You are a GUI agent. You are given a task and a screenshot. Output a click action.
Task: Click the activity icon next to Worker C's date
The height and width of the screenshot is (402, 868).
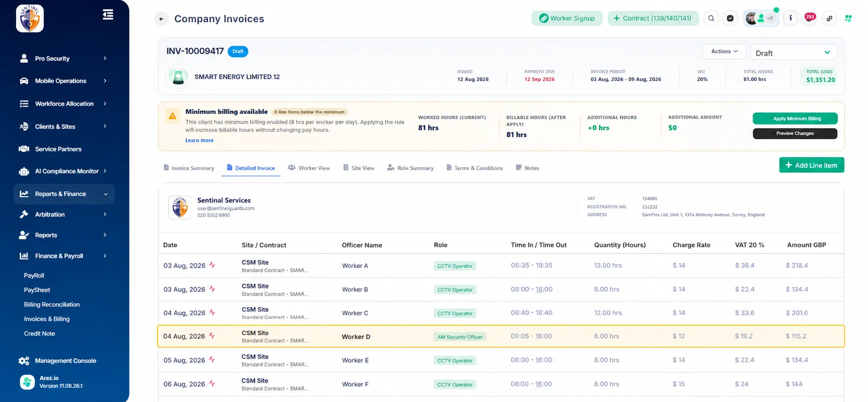point(212,312)
